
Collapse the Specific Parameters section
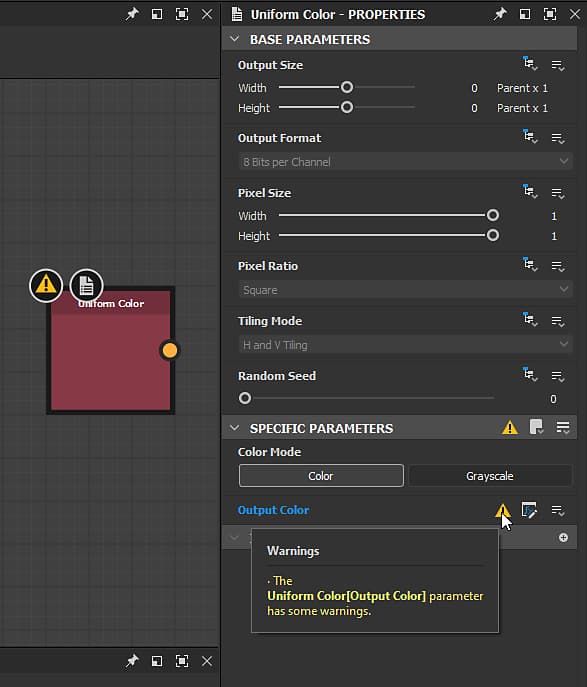tap(234, 428)
